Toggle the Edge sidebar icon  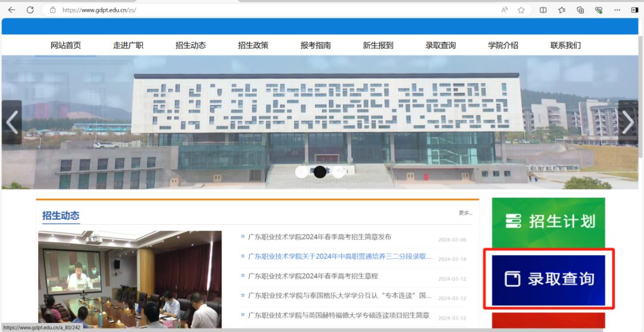pos(635,10)
